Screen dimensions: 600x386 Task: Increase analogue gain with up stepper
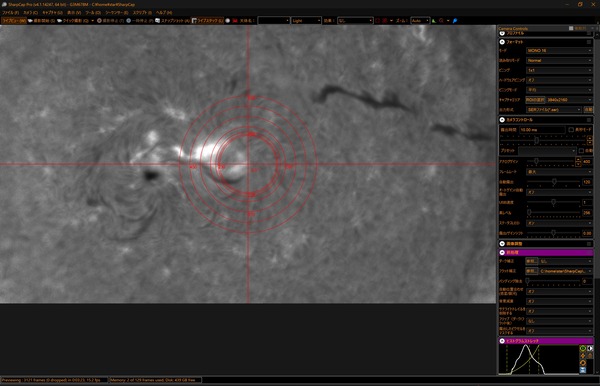click(578, 160)
